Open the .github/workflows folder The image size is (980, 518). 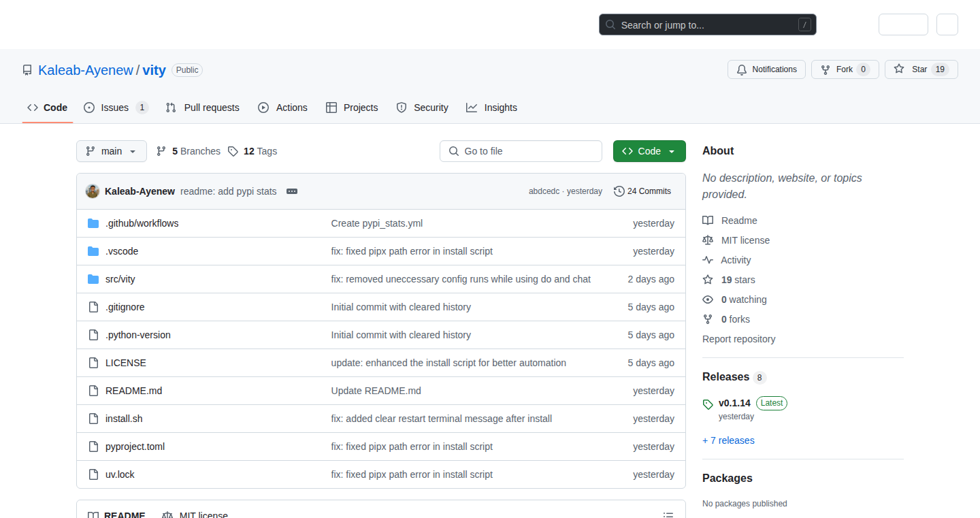142,223
